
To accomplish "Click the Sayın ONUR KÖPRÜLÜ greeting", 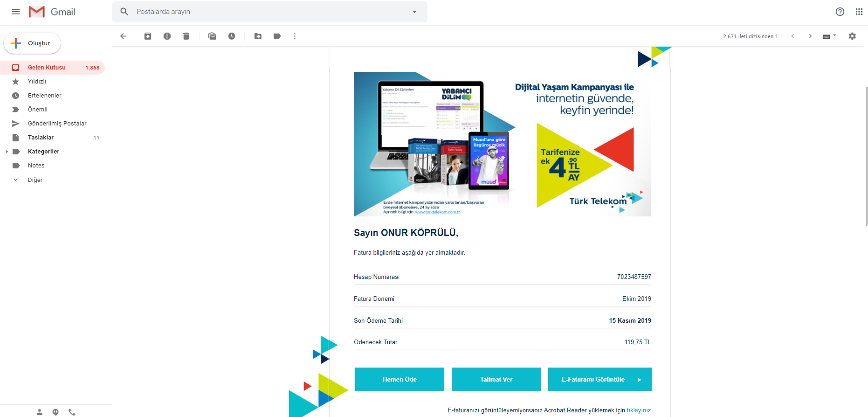I will click(x=406, y=233).
